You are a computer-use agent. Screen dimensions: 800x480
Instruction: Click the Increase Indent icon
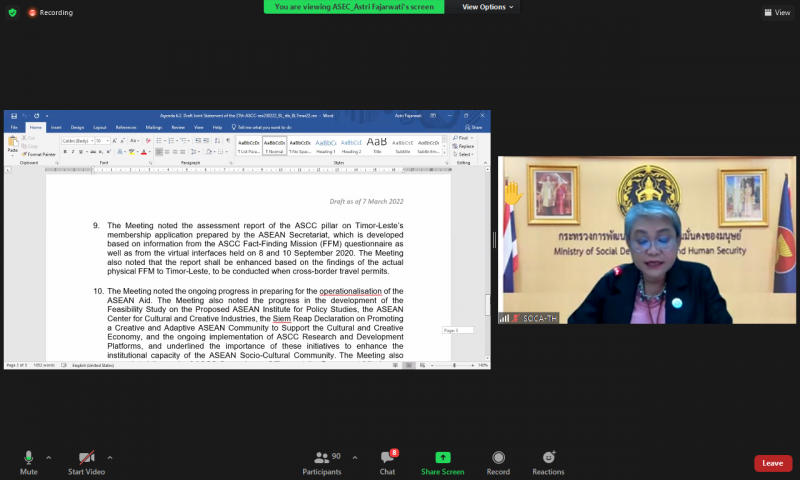(x=206, y=140)
